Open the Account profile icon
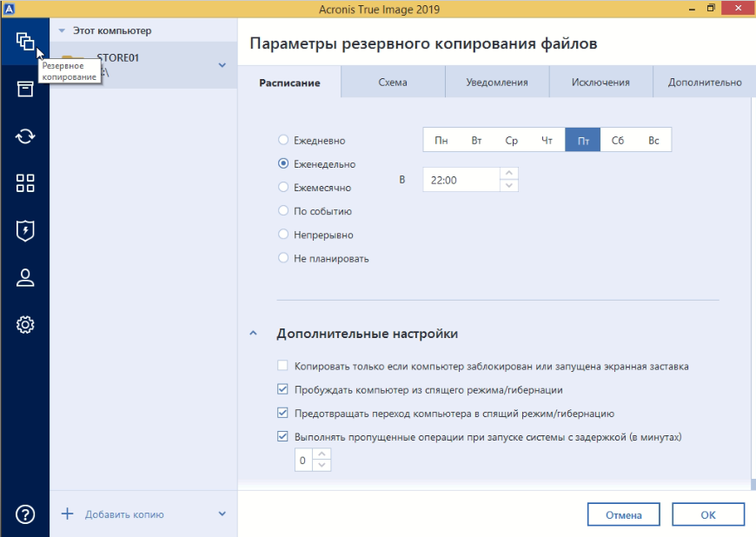 pos(25,278)
